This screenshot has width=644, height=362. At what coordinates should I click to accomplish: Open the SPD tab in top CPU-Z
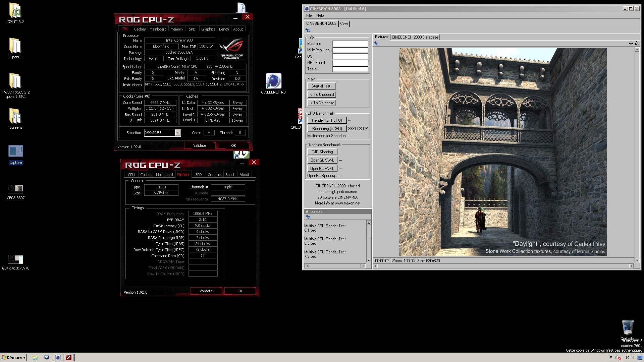point(192,29)
